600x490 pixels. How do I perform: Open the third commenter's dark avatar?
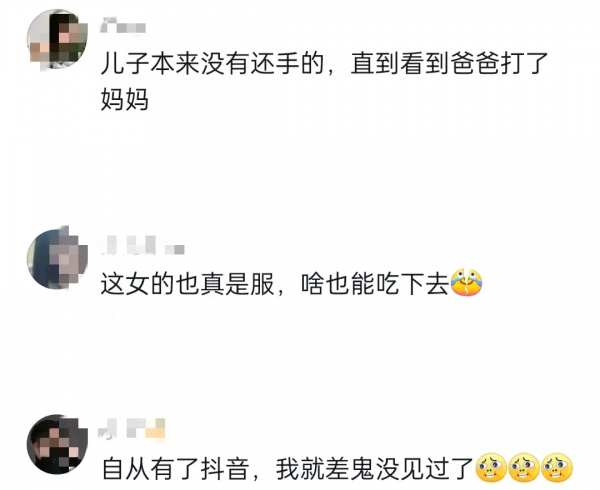point(57,444)
